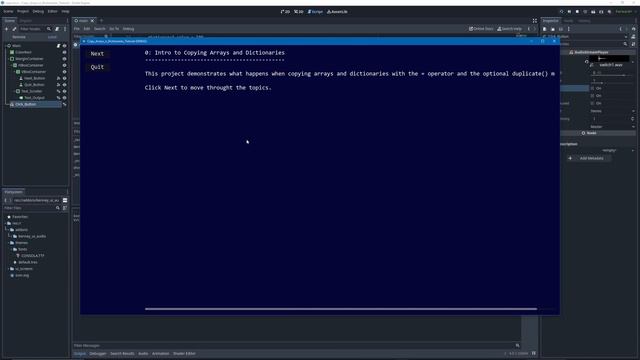Image resolution: width=640 pixels, height=360 pixels.
Task: Open the Shader Editor bottom panel tab
Action: point(184,353)
